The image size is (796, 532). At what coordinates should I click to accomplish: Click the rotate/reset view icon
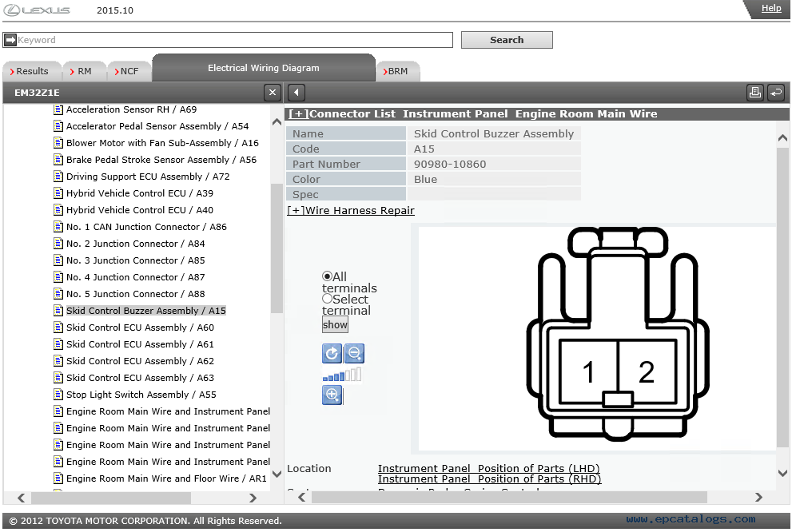coord(332,353)
